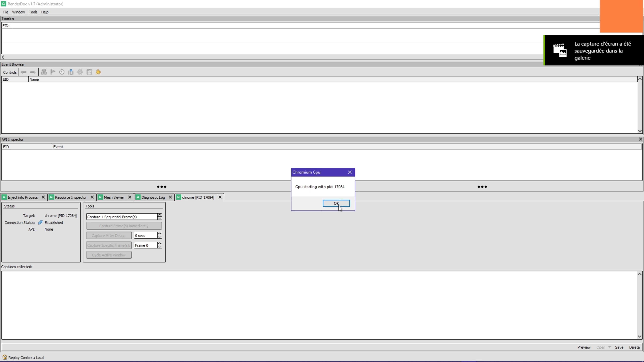Click the clock time durations icon
The height and width of the screenshot is (362, 644).
62,72
